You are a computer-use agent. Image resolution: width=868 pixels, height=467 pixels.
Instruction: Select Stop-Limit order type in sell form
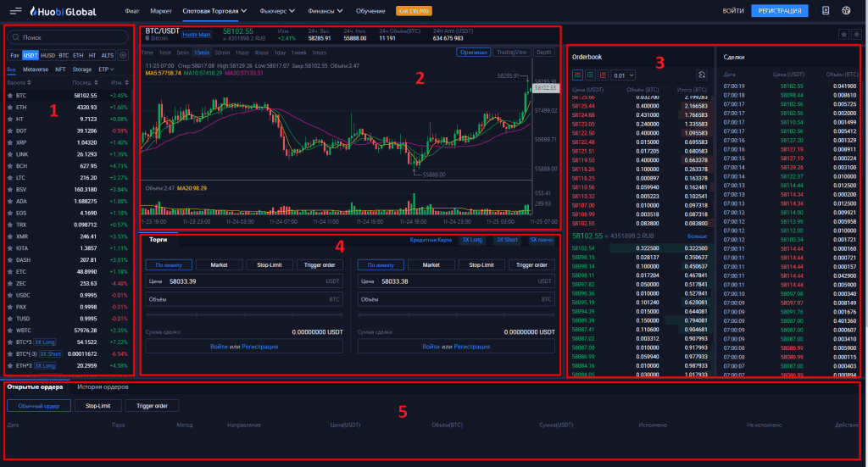pos(481,265)
